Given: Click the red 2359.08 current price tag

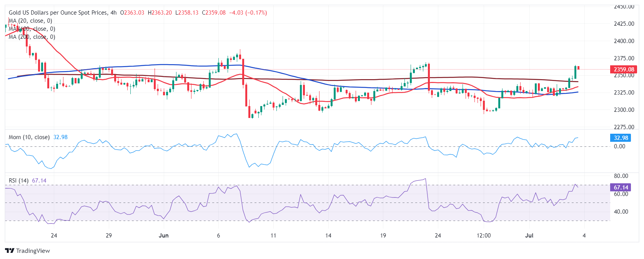Looking at the screenshot, I should [x=623, y=70].
